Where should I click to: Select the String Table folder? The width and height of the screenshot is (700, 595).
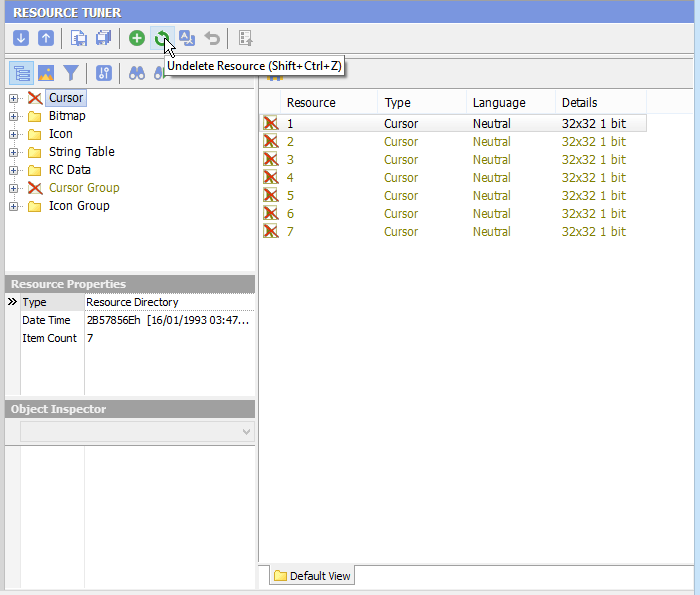pyautogui.click(x=82, y=152)
